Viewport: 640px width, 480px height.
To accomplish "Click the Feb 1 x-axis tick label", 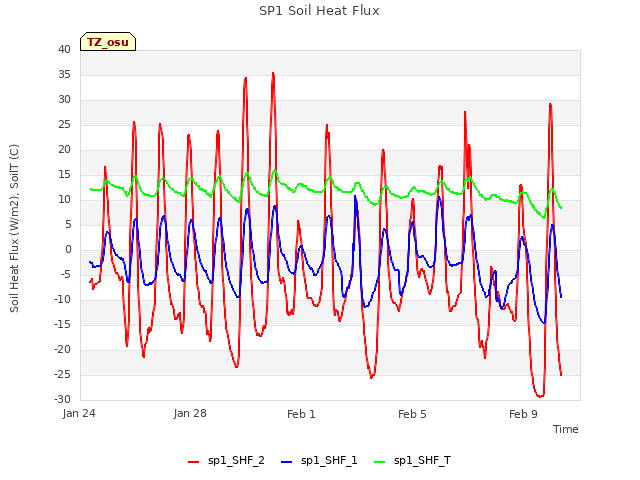I will [301, 414].
